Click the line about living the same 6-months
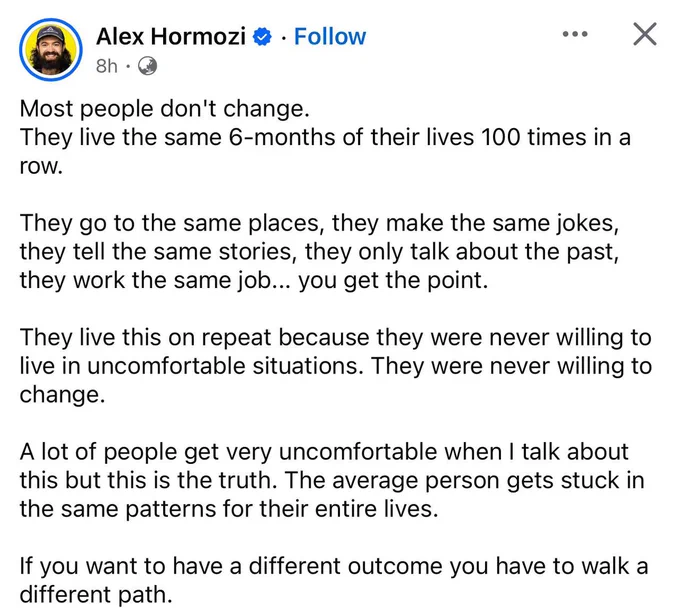680x611 pixels. (x=325, y=137)
